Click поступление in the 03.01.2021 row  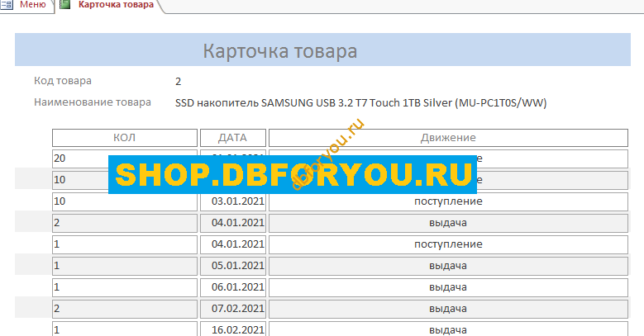(448, 201)
